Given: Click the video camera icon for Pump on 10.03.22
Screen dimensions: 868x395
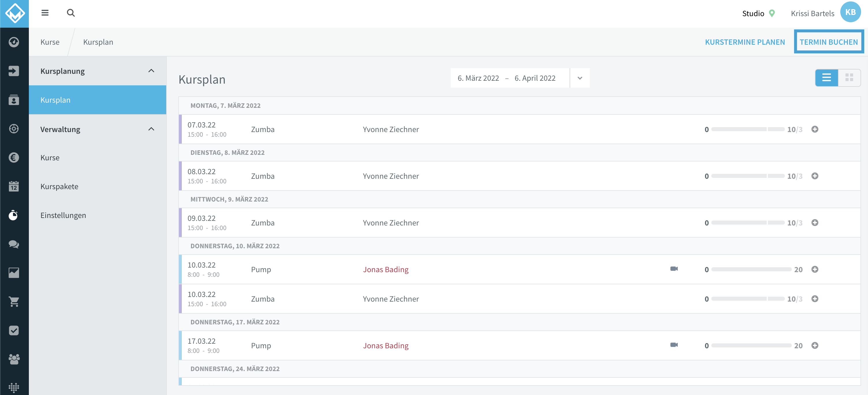Looking at the screenshot, I should [674, 269].
